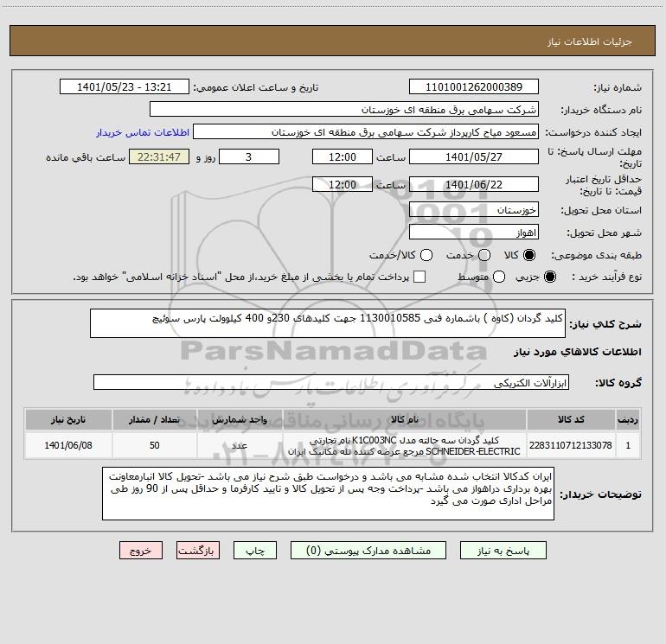Click the product name cell with K1C003NC

click(405, 445)
